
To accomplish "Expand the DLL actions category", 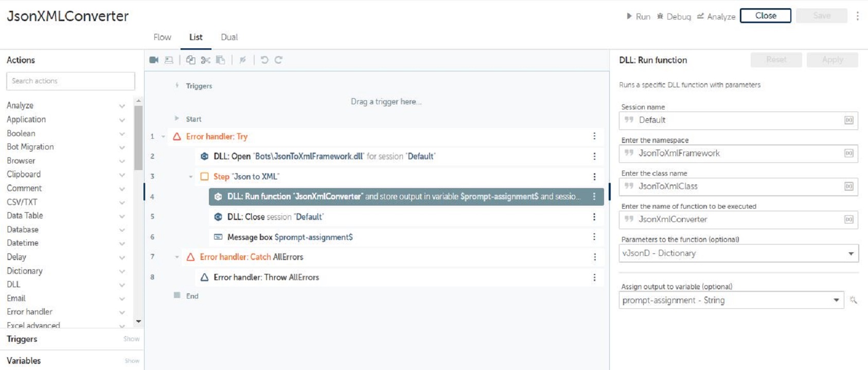I will (122, 285).
